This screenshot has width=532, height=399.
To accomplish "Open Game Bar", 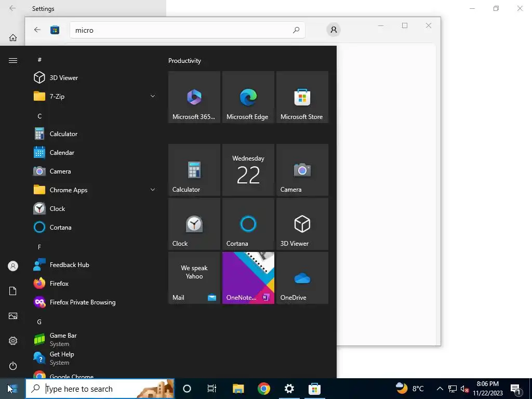I will pos(95,339).
